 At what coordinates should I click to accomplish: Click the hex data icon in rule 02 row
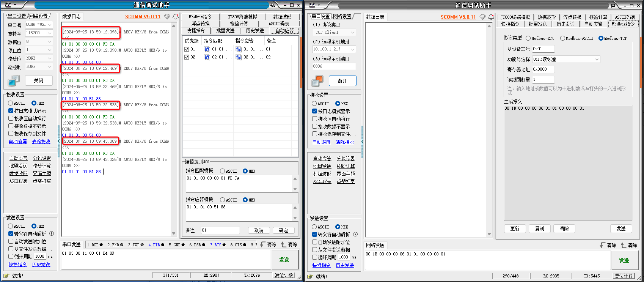(x=207, y=57)
